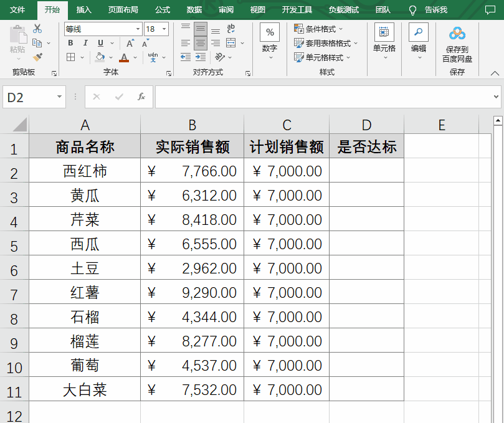Select header cell 是否达标
Screen dimensions: 504x423
[366, 146]
